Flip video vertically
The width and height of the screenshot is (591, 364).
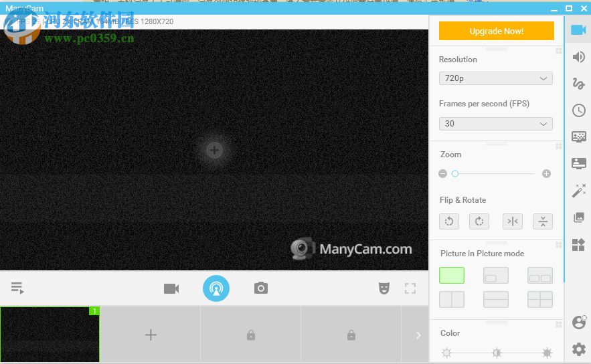[543, 221]
